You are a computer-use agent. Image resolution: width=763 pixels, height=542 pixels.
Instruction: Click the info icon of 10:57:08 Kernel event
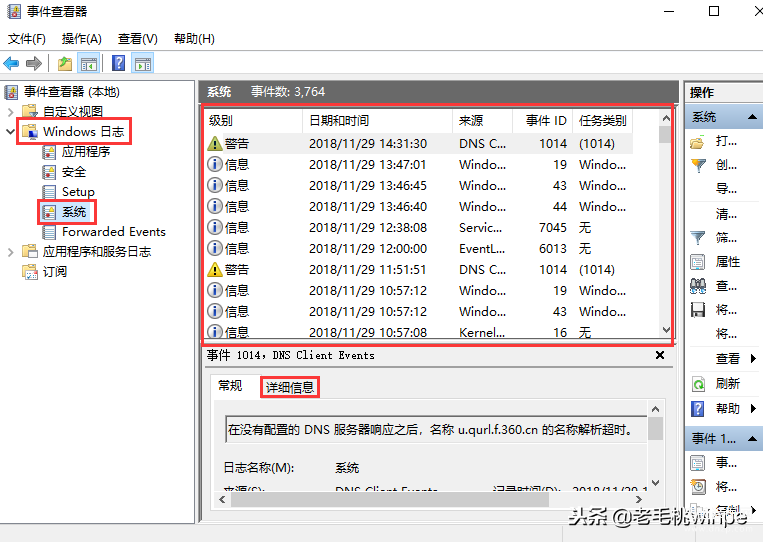click(215, 331)
